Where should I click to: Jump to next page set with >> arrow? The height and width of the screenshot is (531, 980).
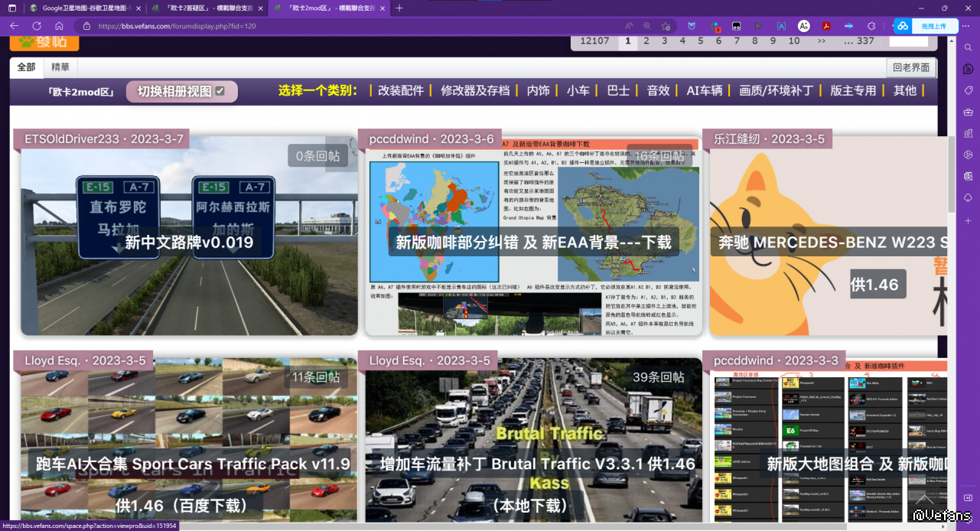click(822, 41)
